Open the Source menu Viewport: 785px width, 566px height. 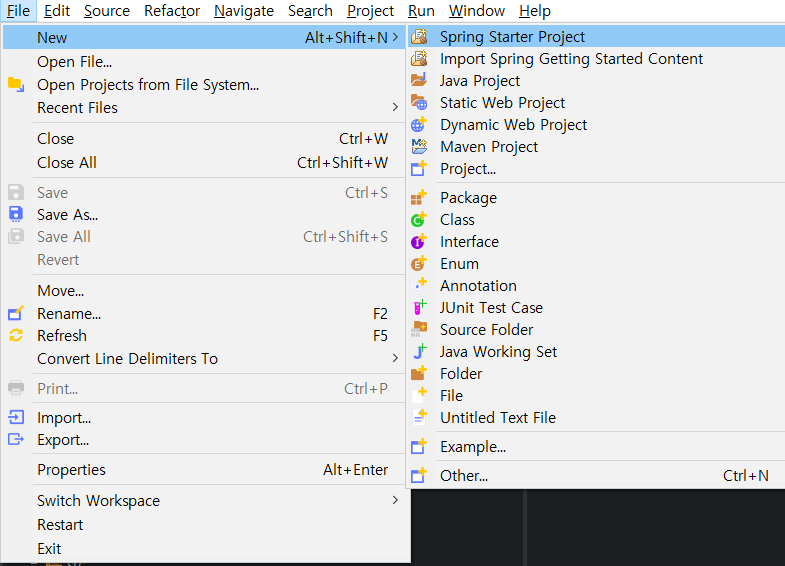[107, 11]
